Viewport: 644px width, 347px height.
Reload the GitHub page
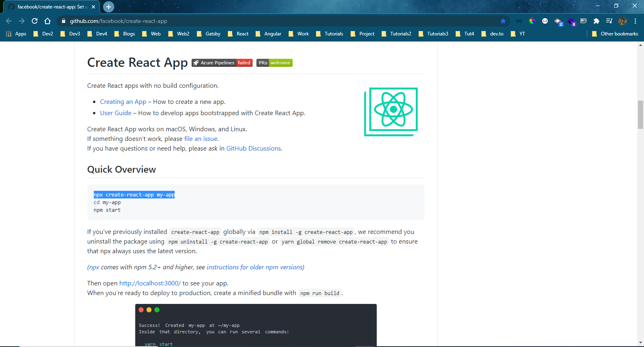coord(35,21)
